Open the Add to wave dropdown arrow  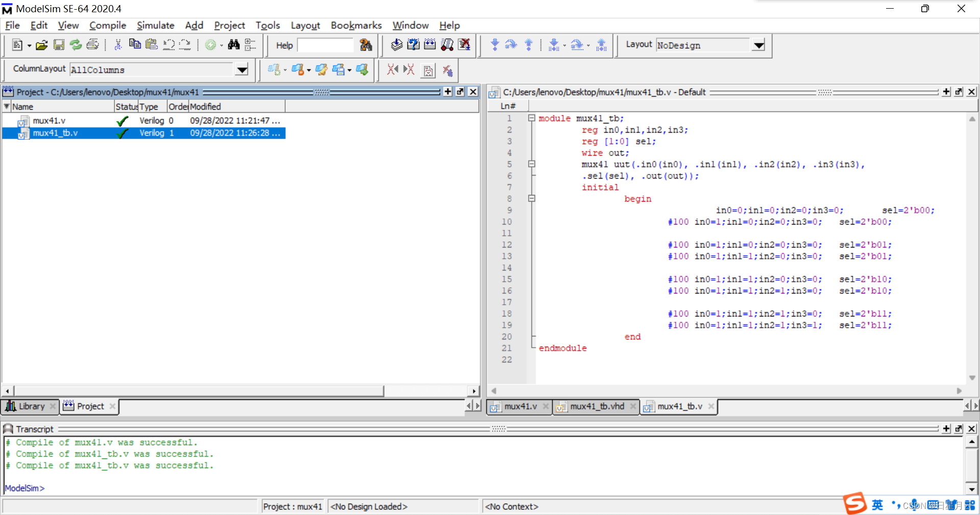(222, 46)
